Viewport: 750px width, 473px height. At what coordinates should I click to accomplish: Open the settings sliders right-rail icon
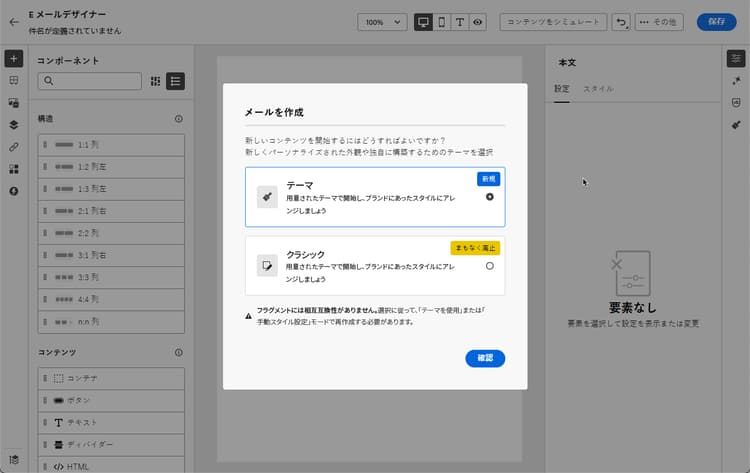(736, 58)
